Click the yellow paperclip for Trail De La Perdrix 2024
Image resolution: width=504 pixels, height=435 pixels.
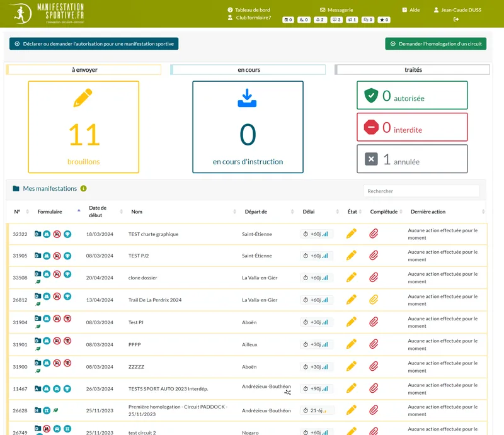374,300
